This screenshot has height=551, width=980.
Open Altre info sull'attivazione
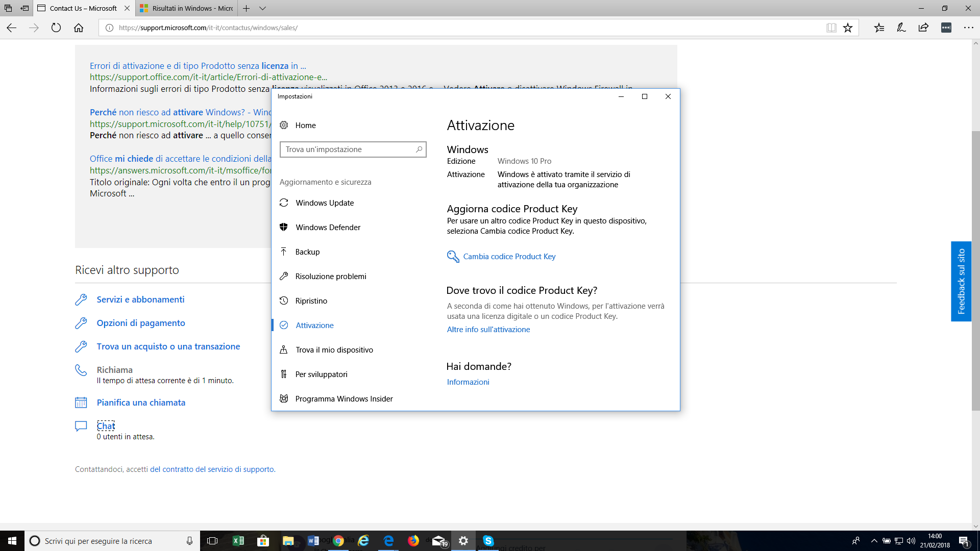(488, 329)
